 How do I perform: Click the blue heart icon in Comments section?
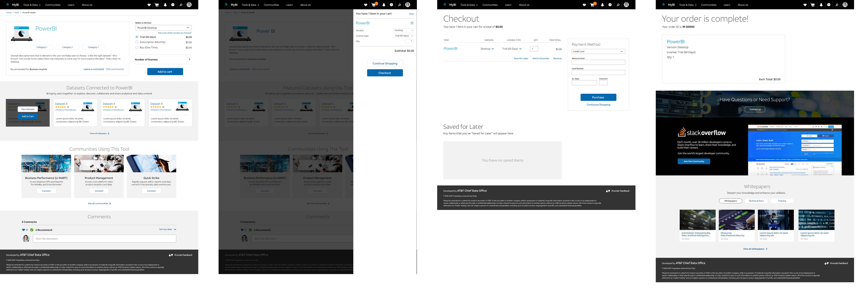point(24,230)
